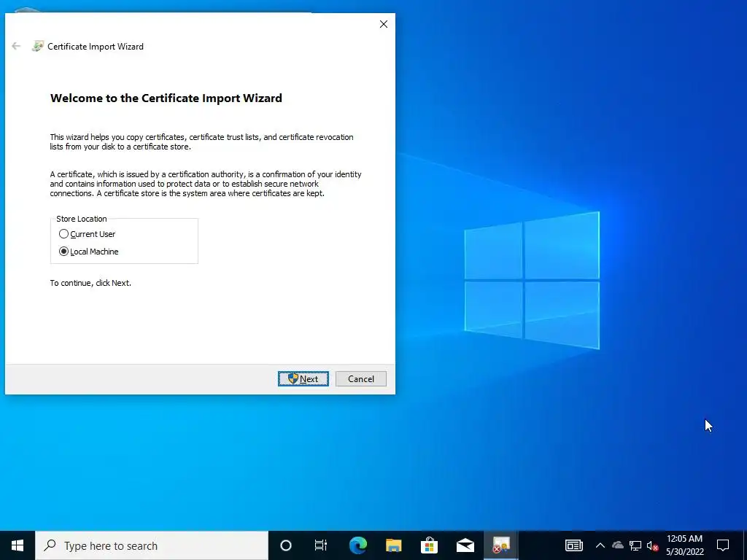Image resolution: width=747 pixels, height=560 pixels.
Task: Click the taskbar search box
Action: 152,545
